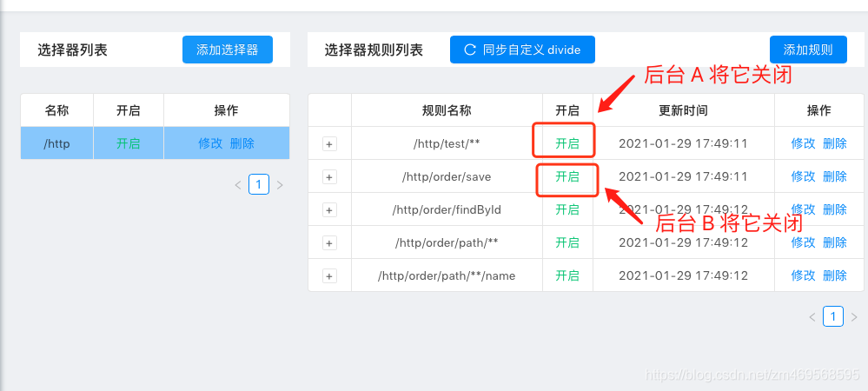
Task: Expand the /http/order/path/** rule row
Action: tap(329, 242)
